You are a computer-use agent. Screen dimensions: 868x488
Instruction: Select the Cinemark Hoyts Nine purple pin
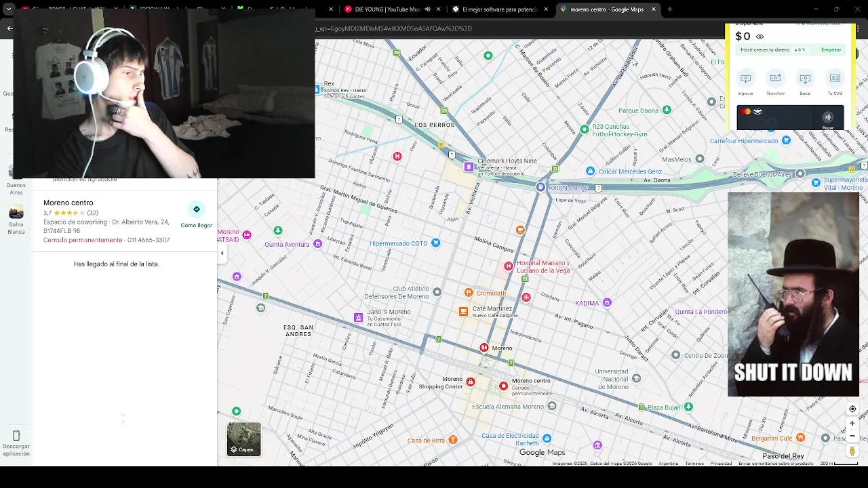pos(469,166)
